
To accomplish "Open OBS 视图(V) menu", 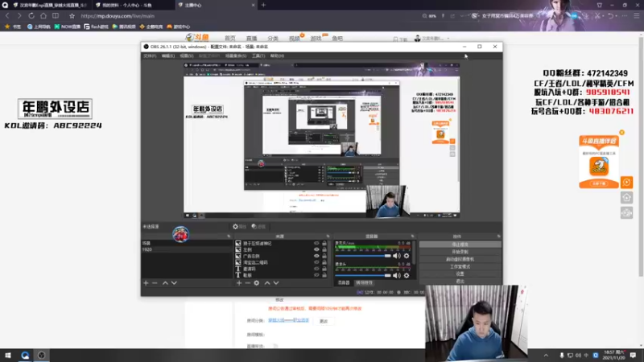I will tap(187, 56).
